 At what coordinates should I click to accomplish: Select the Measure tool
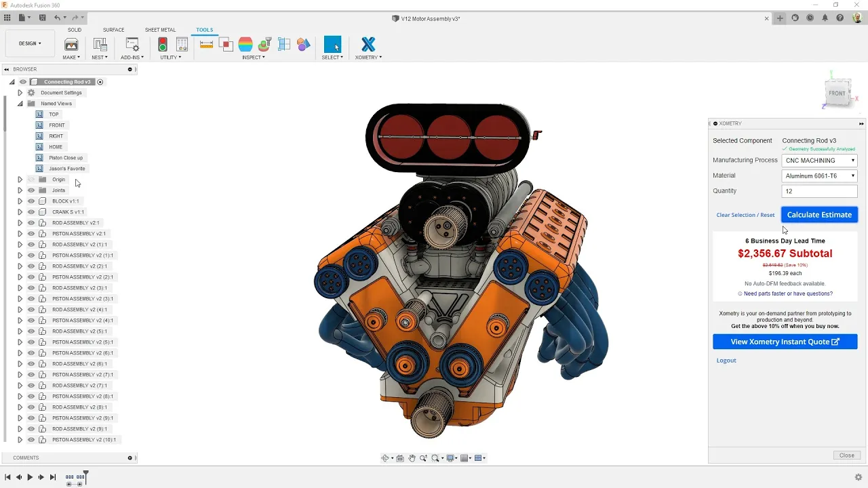(207, 45)
